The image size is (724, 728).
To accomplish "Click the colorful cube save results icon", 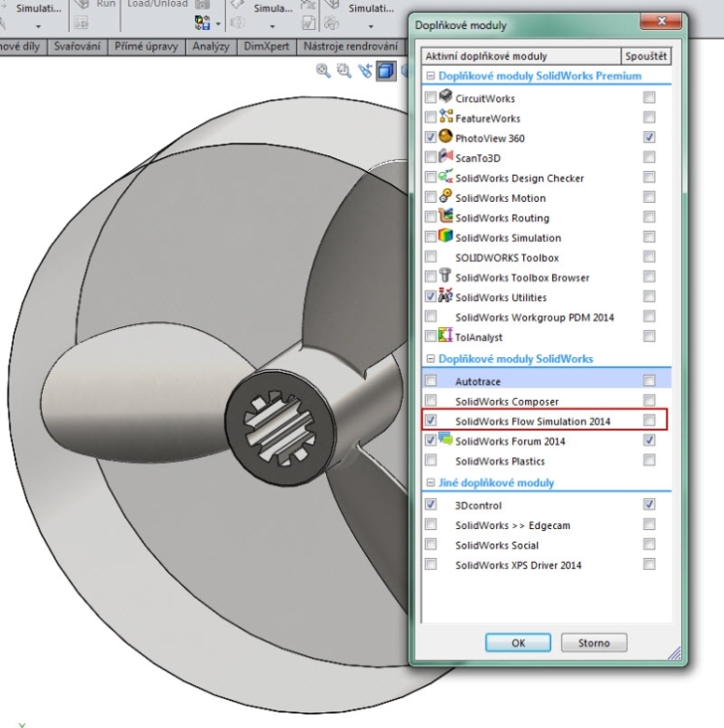I will 202,22.
